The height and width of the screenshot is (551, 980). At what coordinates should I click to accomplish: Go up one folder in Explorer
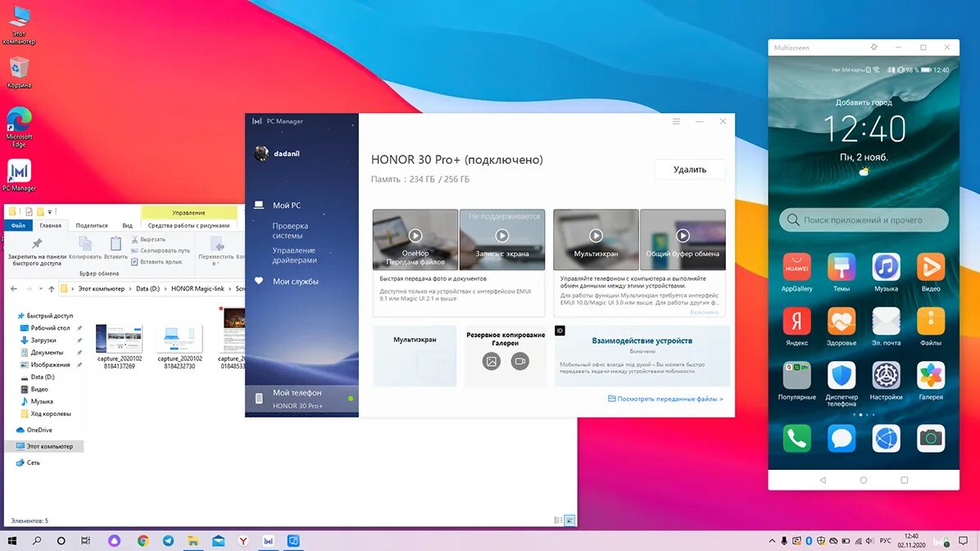[52, 289]
